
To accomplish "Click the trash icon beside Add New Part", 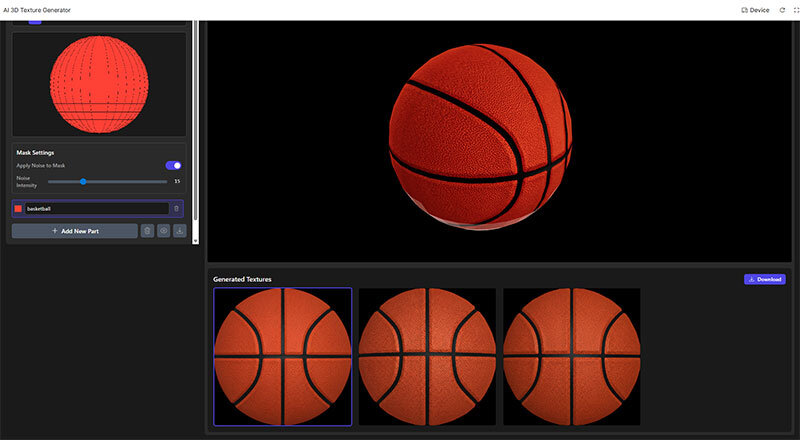I will (x=147, y=231).
